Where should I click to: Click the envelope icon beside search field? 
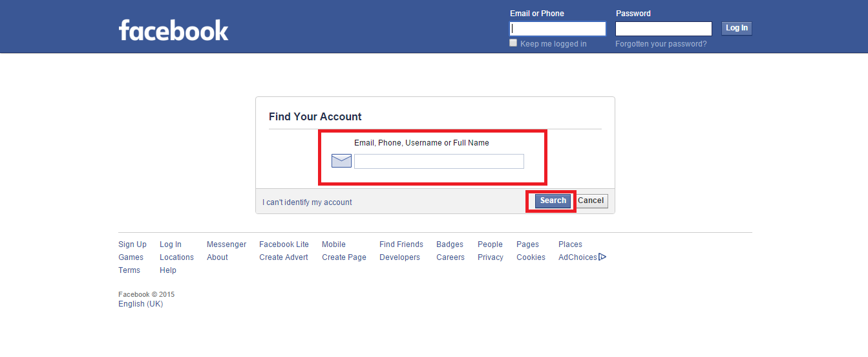coord(341,161)
